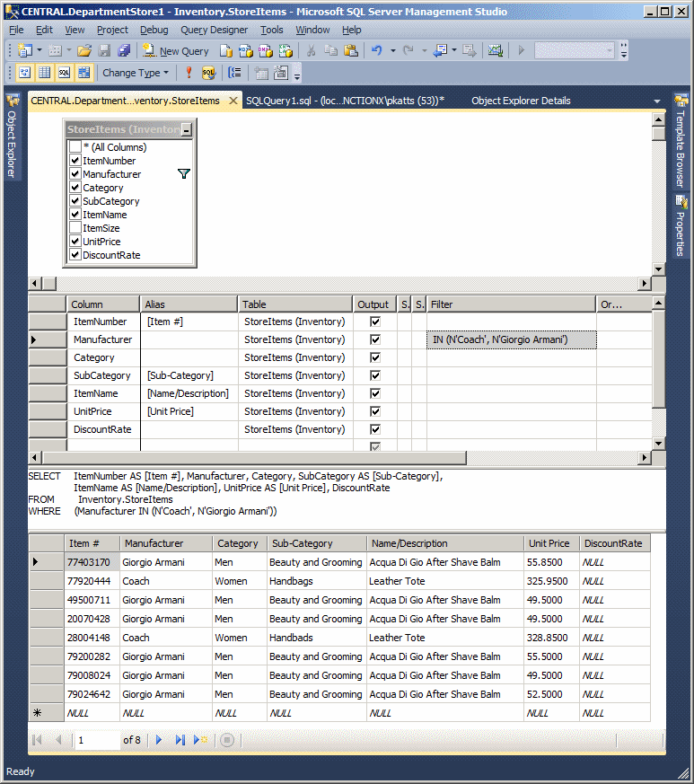Uncheck ItemNumber in StoreItems table box
Image resolution: width=694 pixels, height=784 pixels.
[75, 161]
